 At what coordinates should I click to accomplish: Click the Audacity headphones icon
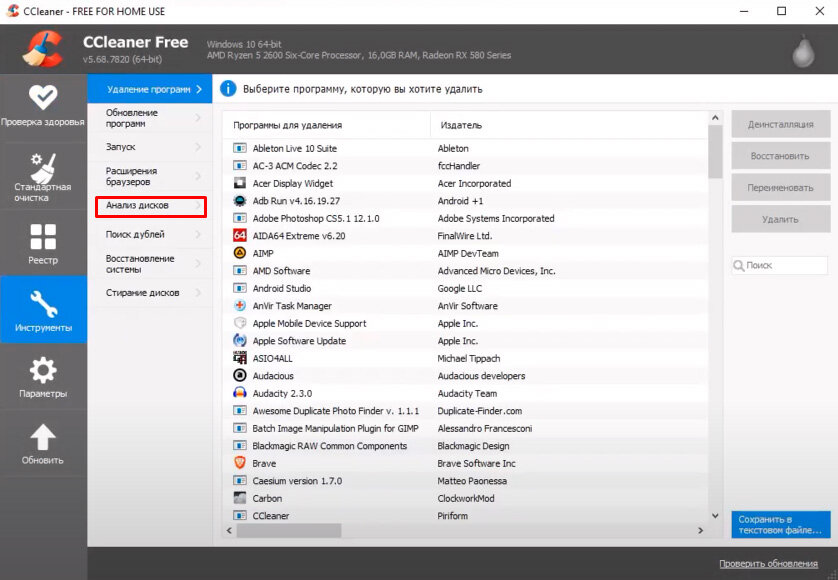coord(240,393)
